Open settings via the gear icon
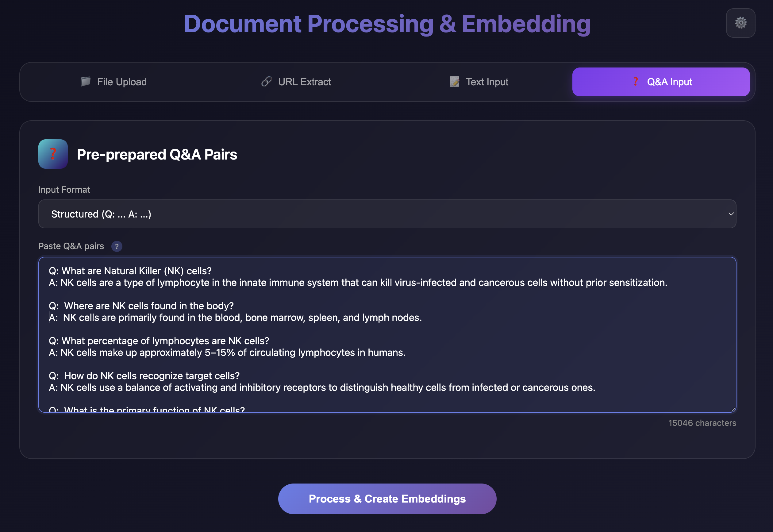Screen dimensions: 773x532 [740, 23]
